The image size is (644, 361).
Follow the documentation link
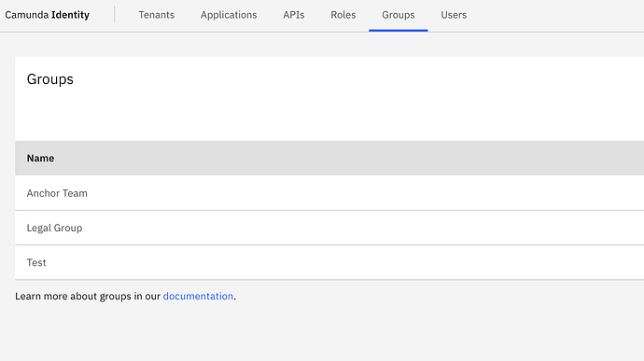pyautogui.click(x=198, y=296)
